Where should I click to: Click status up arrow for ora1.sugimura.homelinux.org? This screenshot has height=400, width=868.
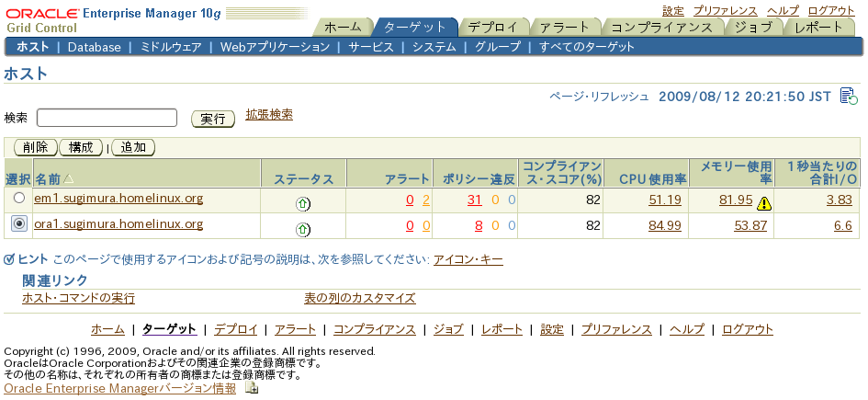point(303,229)
